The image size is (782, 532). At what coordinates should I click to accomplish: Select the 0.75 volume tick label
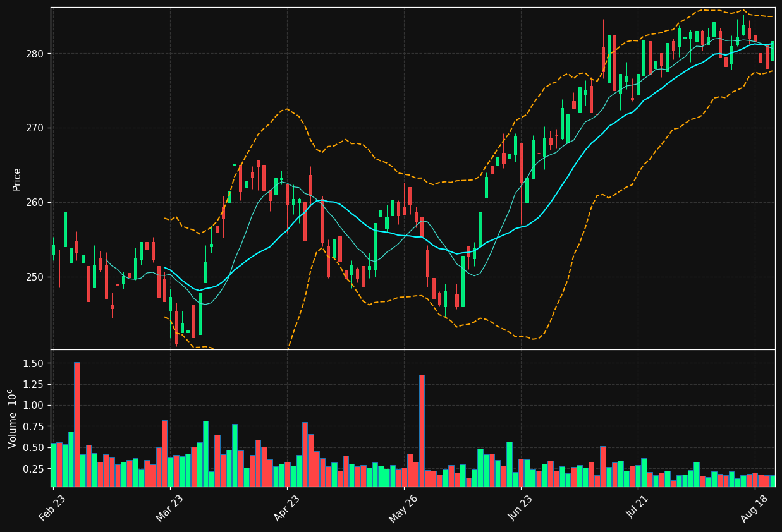(33, 427)
